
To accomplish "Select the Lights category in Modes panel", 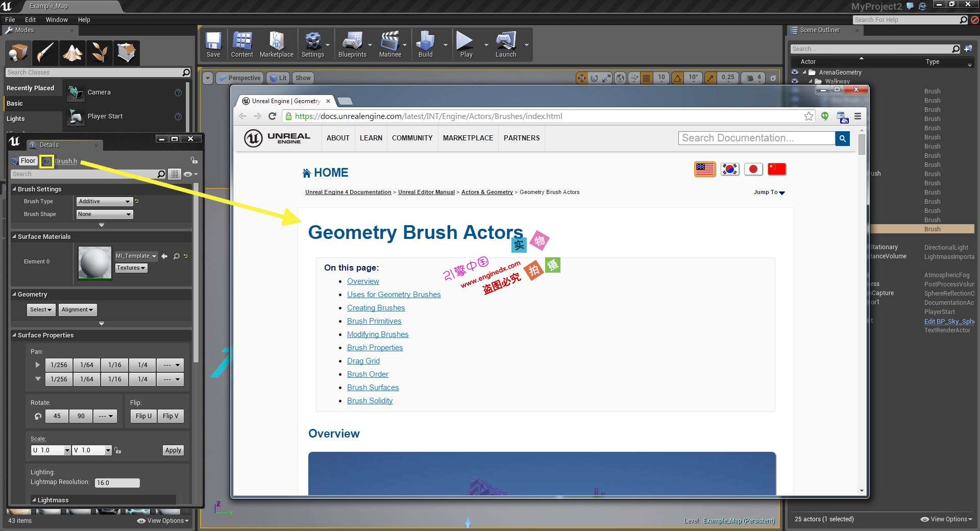I will [x=33, y=118].
